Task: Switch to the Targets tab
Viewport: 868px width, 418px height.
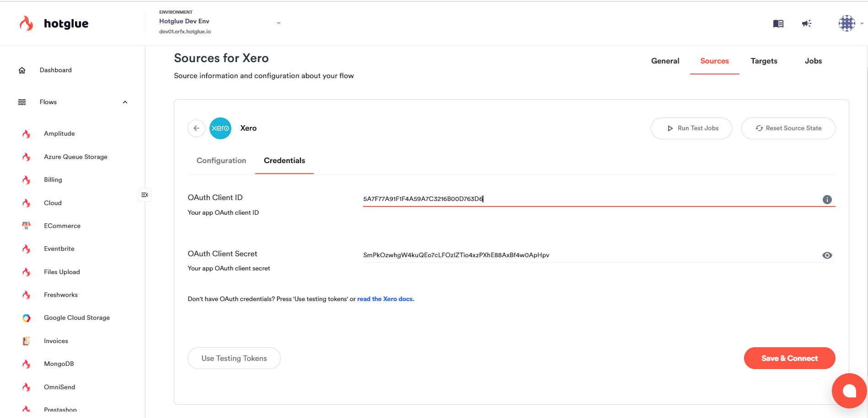Action: click(764, 61)
